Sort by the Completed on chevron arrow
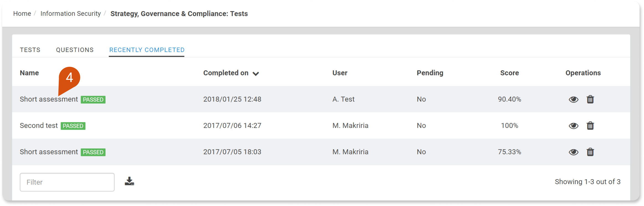The image size is (644, 206). [x=256, y=74]
